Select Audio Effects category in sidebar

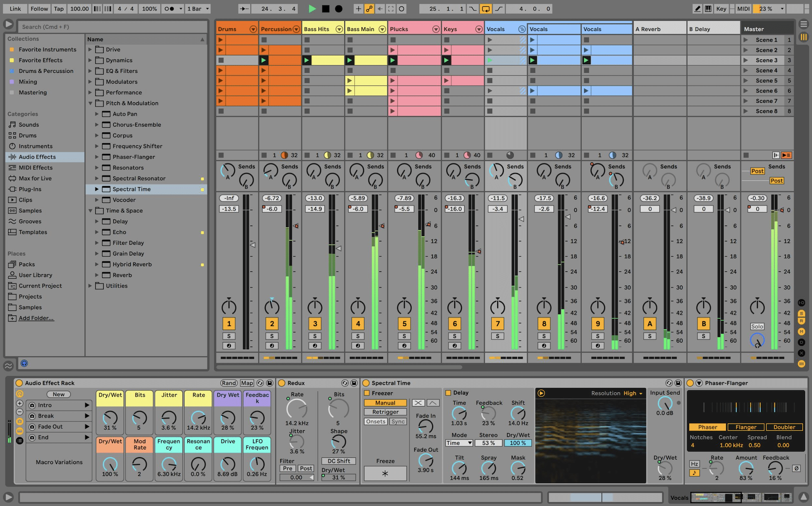click(x=37, y=157)
